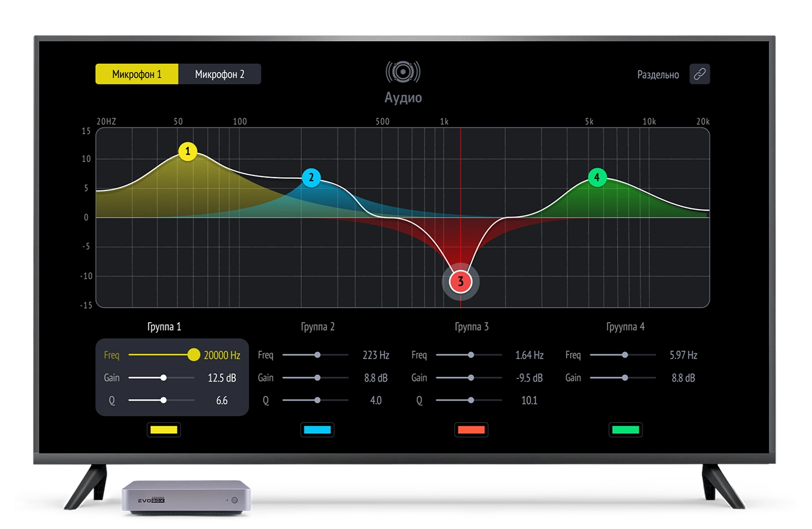Click the green color swatch

(x=626, y=430)
